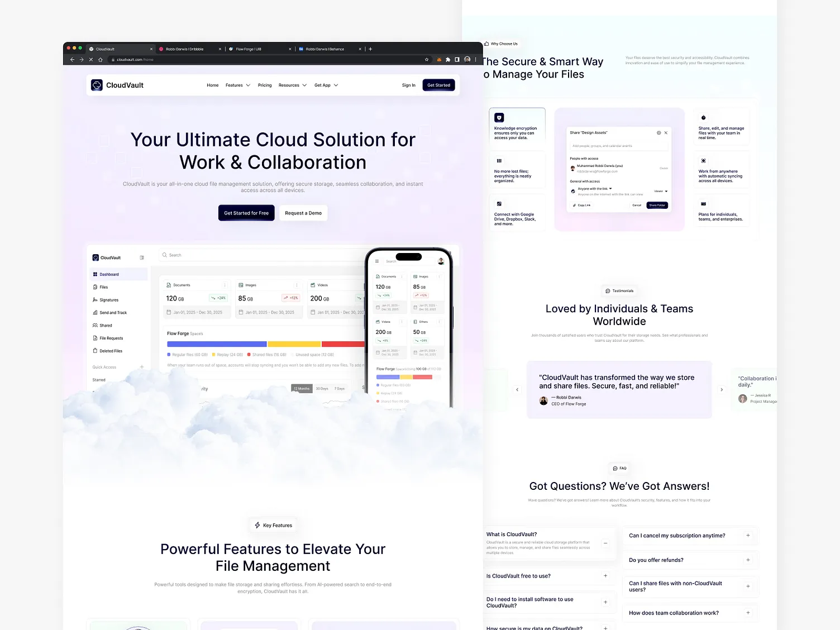
Task: Click the Sign In link
Action: (409, 85)
